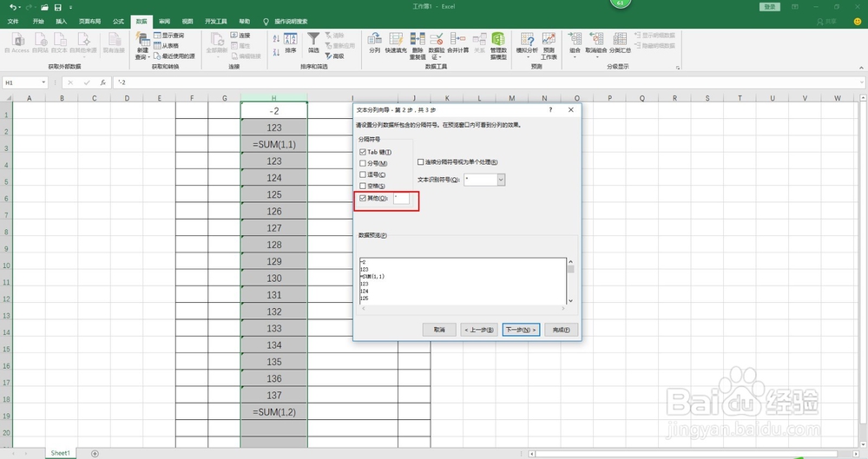
Task: Click the 登录 (Sign in) button
Action: click(770, 7)
